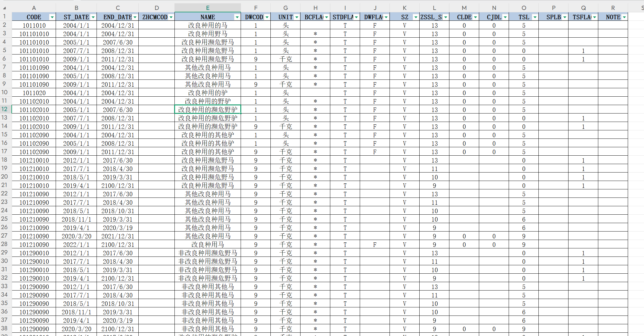Click the 2018/11/1 date in row 25
This screenshot has width=644, height=336.
click(x=76, y=219)
